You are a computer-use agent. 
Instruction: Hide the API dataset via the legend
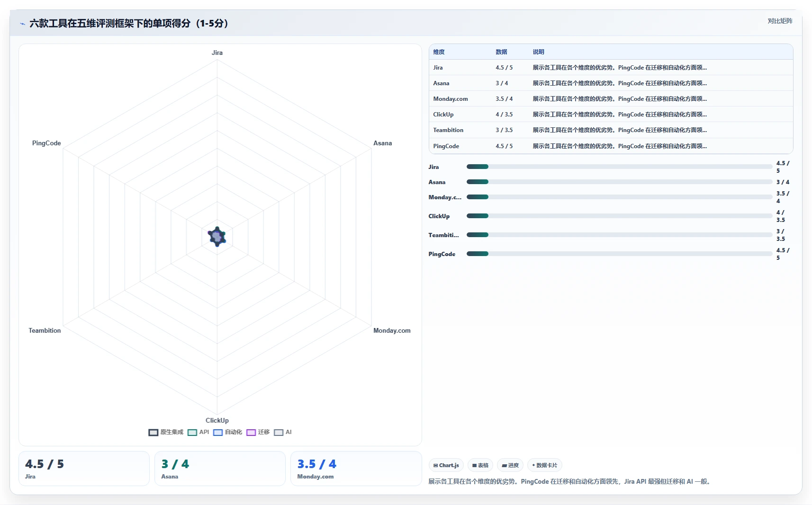pos(198,432)
